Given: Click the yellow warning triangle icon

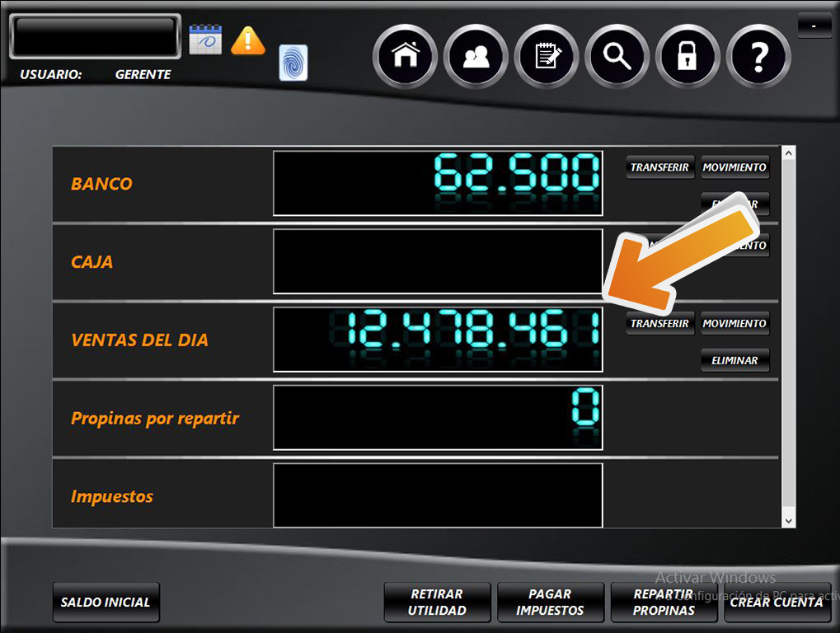Looking at the screenshot, I should [x=247, y=40].
